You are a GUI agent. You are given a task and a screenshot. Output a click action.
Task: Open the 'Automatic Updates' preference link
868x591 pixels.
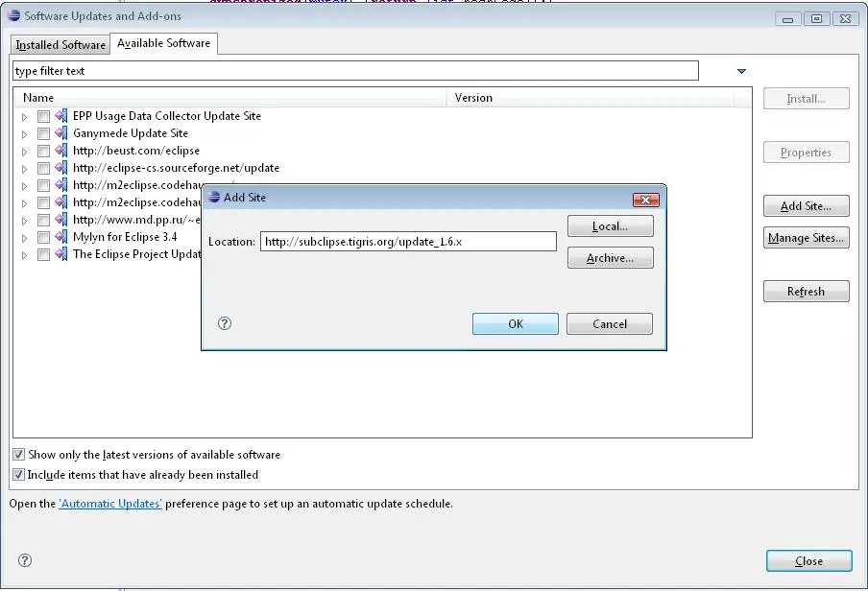[x=110, y=504]
